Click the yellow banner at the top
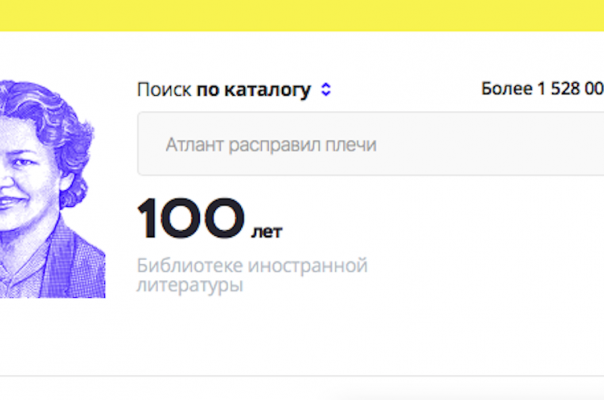 (x=302, y=15)
